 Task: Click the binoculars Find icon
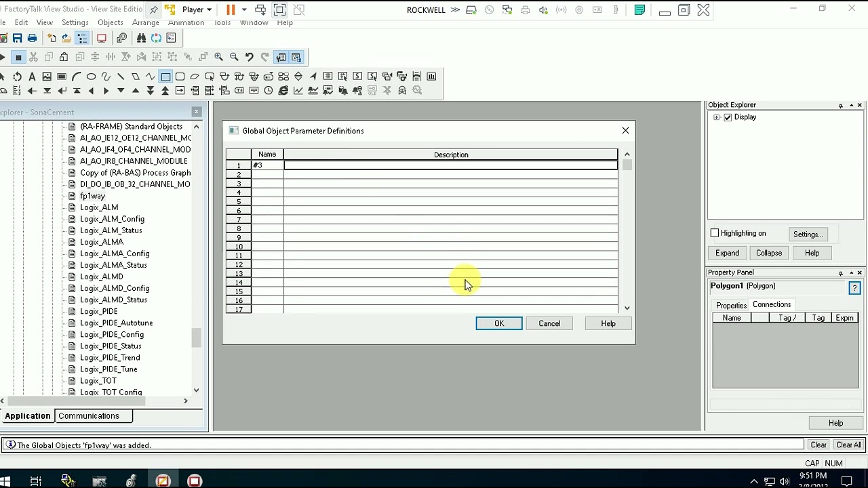(x=141, y=38)
